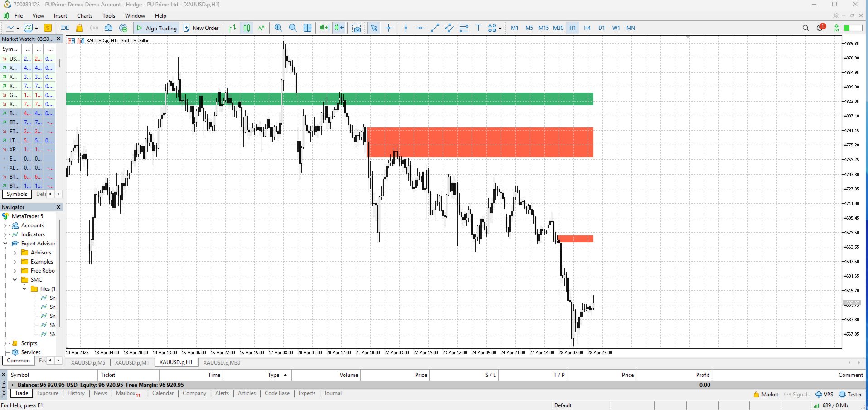Open the VPS button in the toolbox bar

[x=824, y=395]
